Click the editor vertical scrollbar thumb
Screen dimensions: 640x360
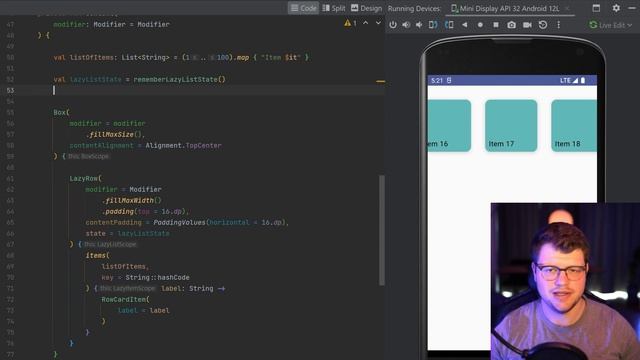[382, 230]
